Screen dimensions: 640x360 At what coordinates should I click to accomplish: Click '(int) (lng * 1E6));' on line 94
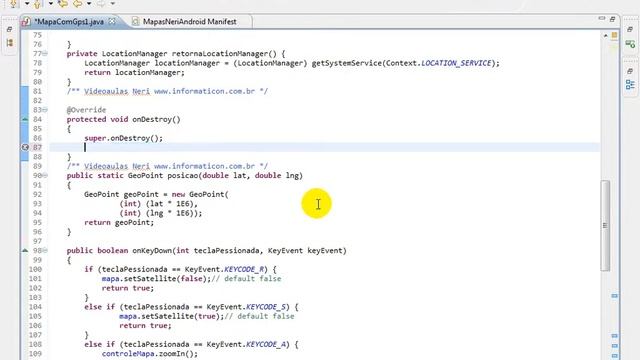point(160,213)
